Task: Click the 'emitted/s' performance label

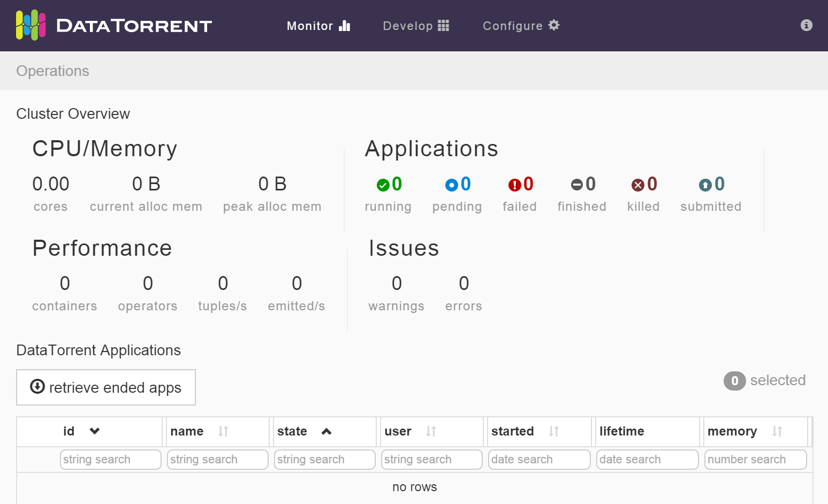Action: [x=297, y=306]
